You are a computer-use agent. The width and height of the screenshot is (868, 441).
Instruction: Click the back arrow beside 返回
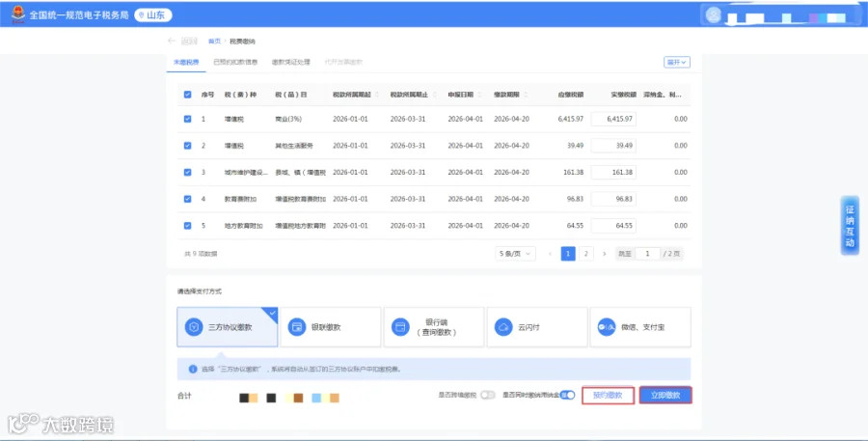point(172,41)
